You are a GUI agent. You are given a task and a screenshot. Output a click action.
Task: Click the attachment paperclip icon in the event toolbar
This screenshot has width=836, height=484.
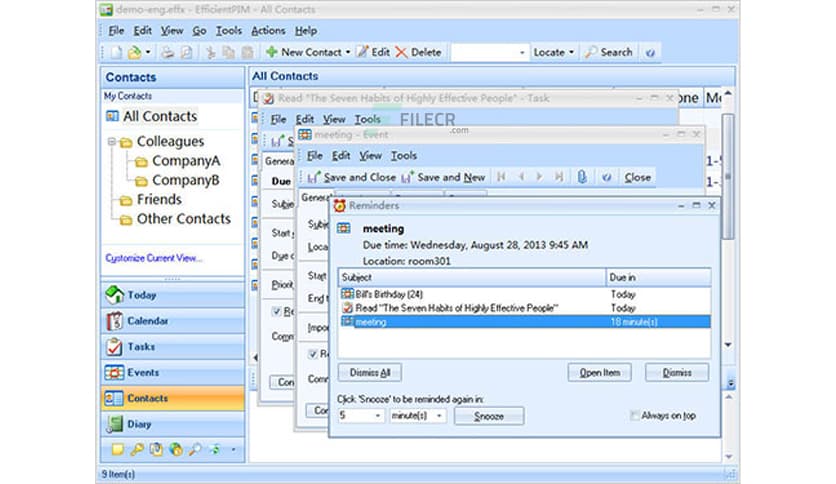pyautogui.click(x=581, y=177)
